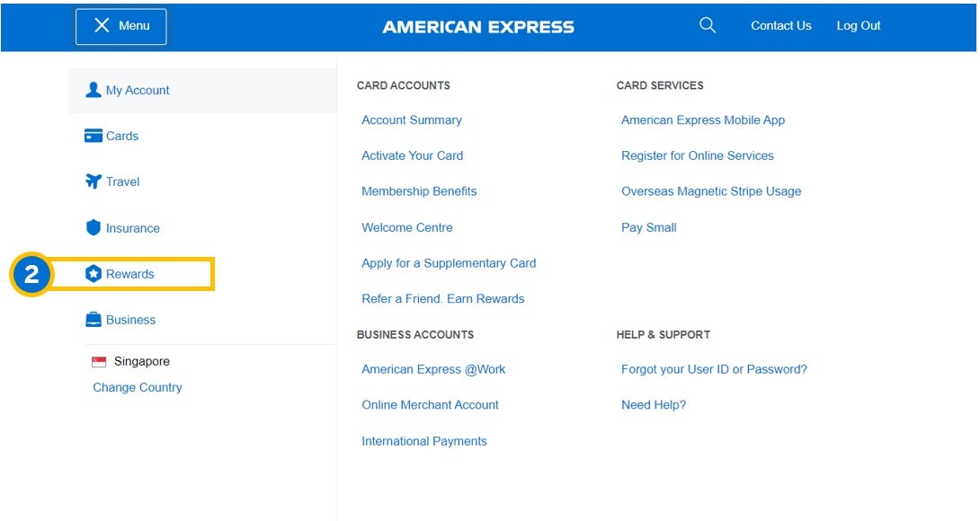The image size is (980, 521).
Task: Click Log Out in header
Action: coord(858,26)
